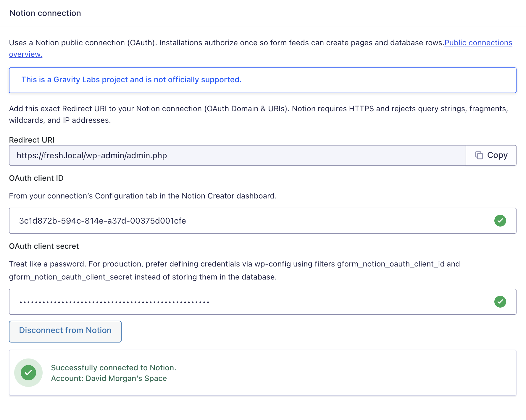Image resolution: width=526 pixels, height=420 pixels.
Task: Click the 'From your connection's Configuration tab' hint
Action: [x=143, y=196]
